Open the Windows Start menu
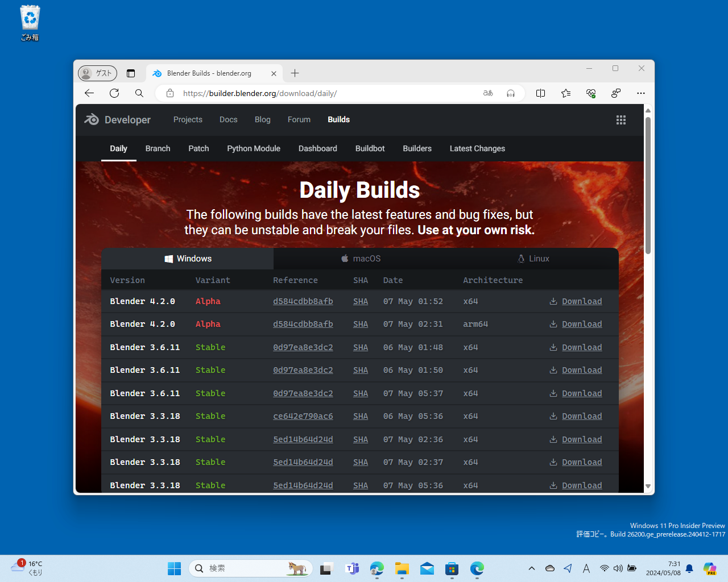The height and width of the screenshot is (582, 728). click(174, 568)
